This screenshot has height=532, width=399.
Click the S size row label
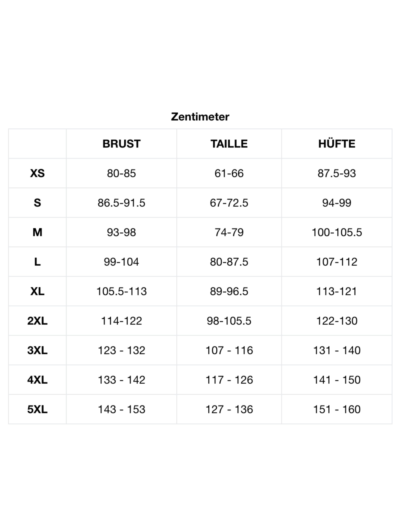pyautogui.click(x=37, y=203)
